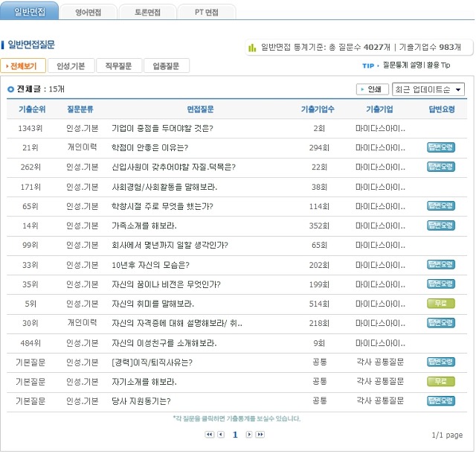Click the previous page arrow icon
This screenshot has height=454, width=476.
(x=221, y=435)
